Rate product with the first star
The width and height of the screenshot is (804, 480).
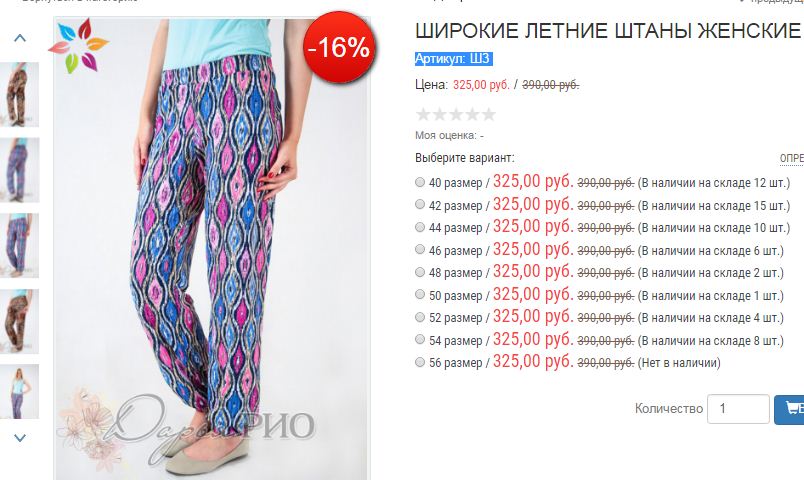[x=423, y=114]
